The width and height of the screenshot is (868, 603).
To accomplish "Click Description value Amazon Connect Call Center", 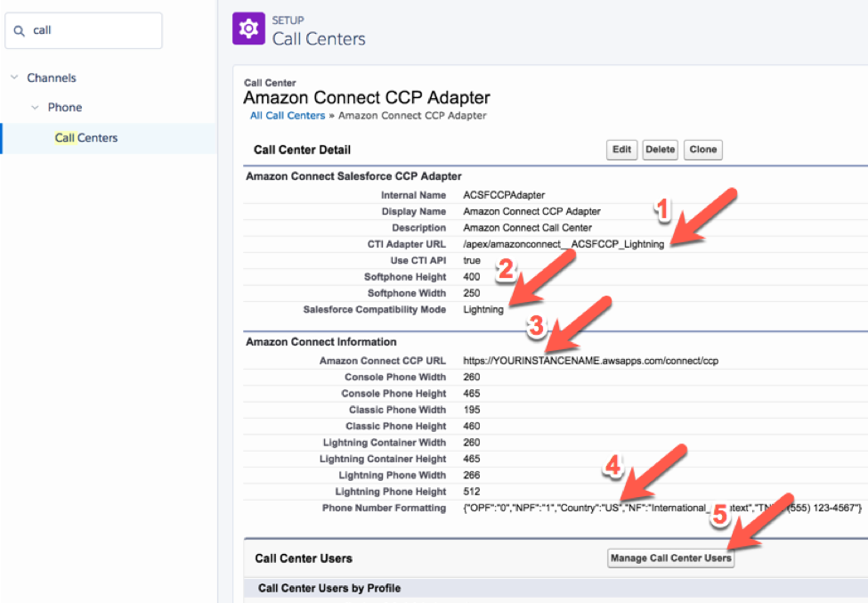I will pos(527,228).
